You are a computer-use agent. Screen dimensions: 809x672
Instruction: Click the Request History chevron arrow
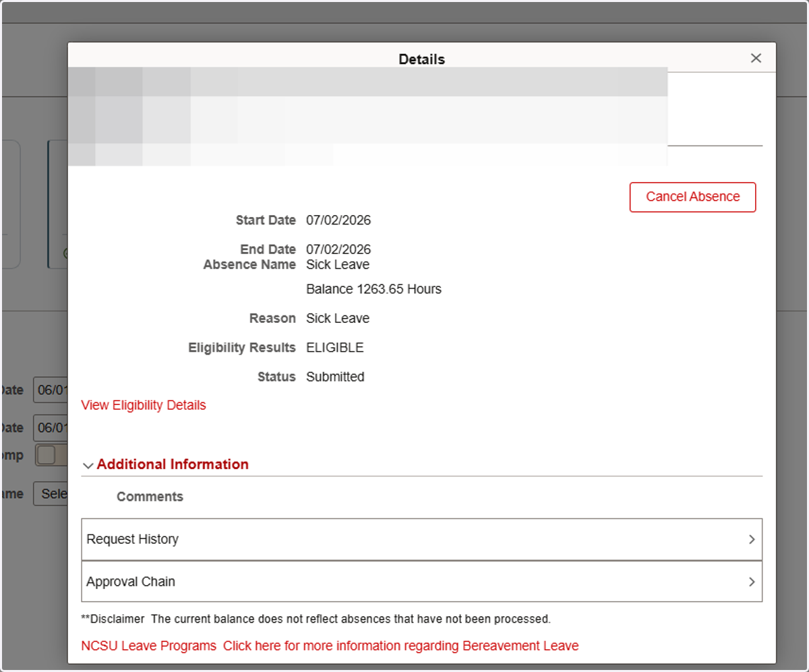[x=752, y=539]
